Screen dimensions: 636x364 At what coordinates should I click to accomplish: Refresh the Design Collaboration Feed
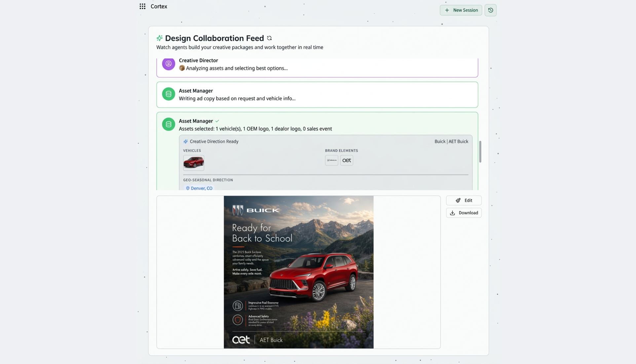(x=269, y=38)
